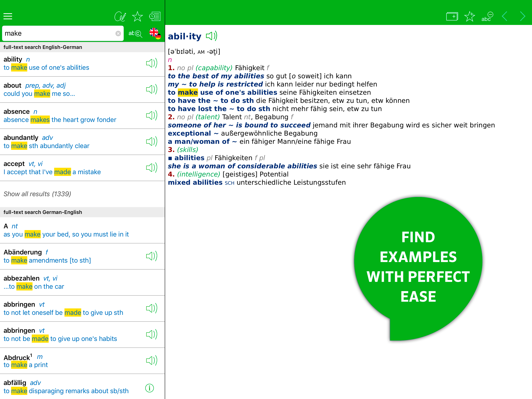
Task: Switch language direction via flag icon
Action: 155,34
